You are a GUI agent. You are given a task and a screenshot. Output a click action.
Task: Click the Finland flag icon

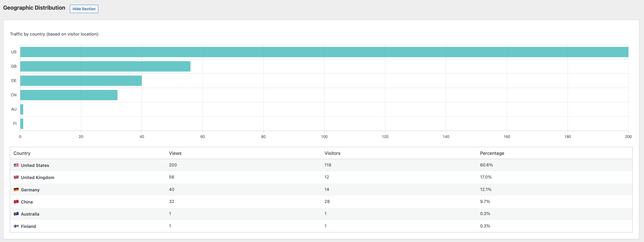(16, 226)
